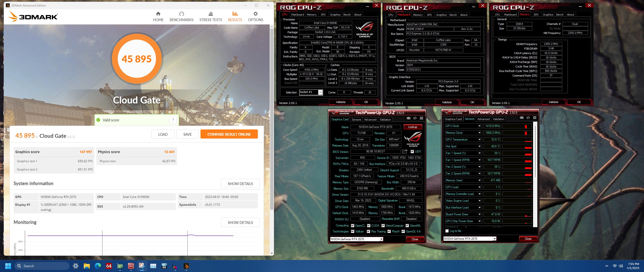Open AIDA64 taskbar icon
The height and width of the screenshot is (272, 644).
[109, 266]
